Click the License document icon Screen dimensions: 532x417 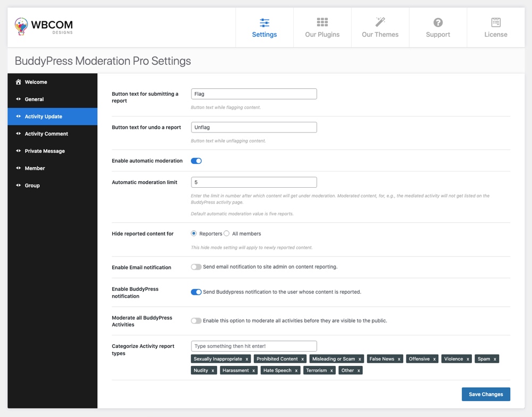496,22
